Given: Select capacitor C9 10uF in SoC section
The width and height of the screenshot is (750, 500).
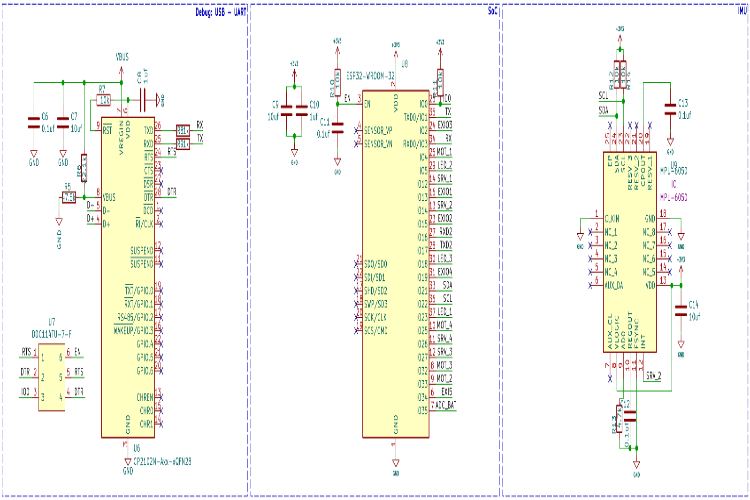Looking at the screenshot, I should pos(286,111).
